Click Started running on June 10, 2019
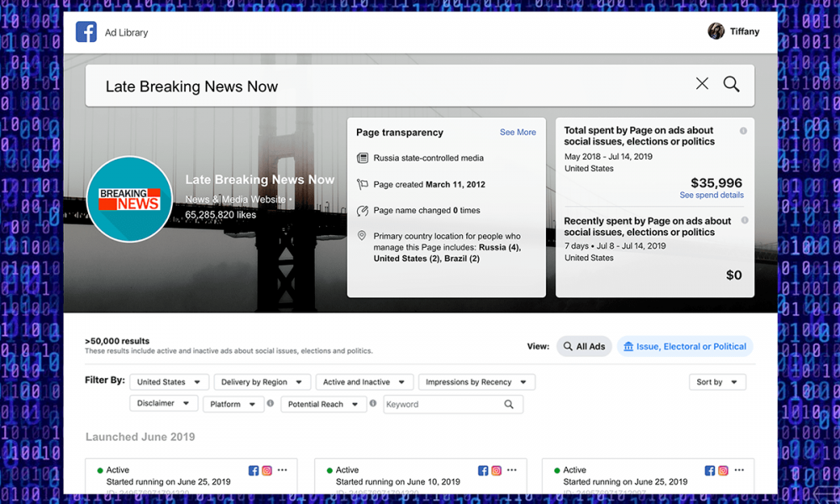The image size is (840, 504). click(x=398, y=481)
